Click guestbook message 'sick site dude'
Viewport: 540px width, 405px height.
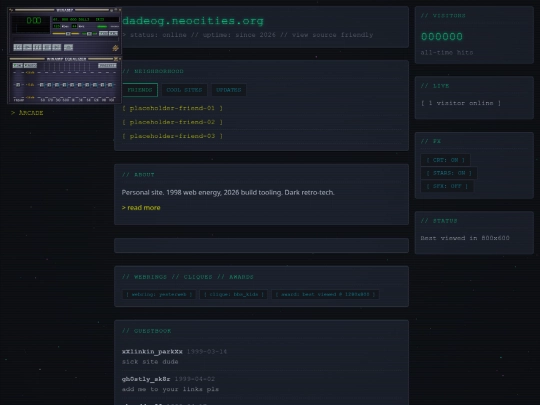pyautogui.click(x=150, y=362)
